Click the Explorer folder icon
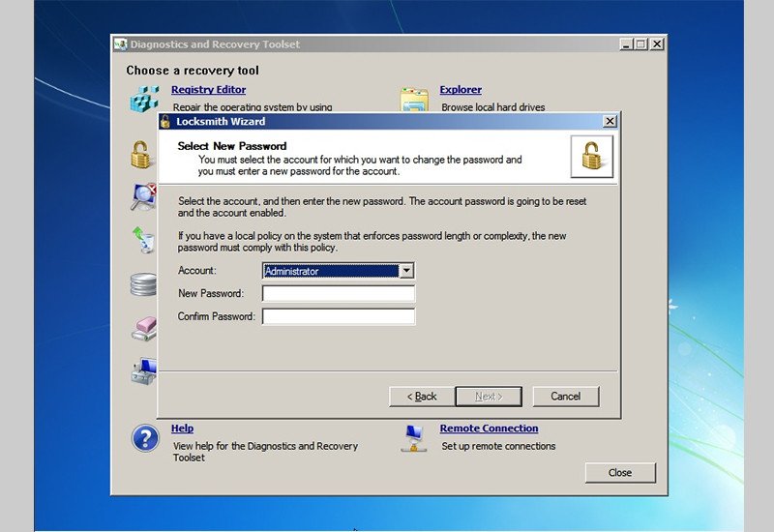The image size is (774, 532). click(414, 100)
